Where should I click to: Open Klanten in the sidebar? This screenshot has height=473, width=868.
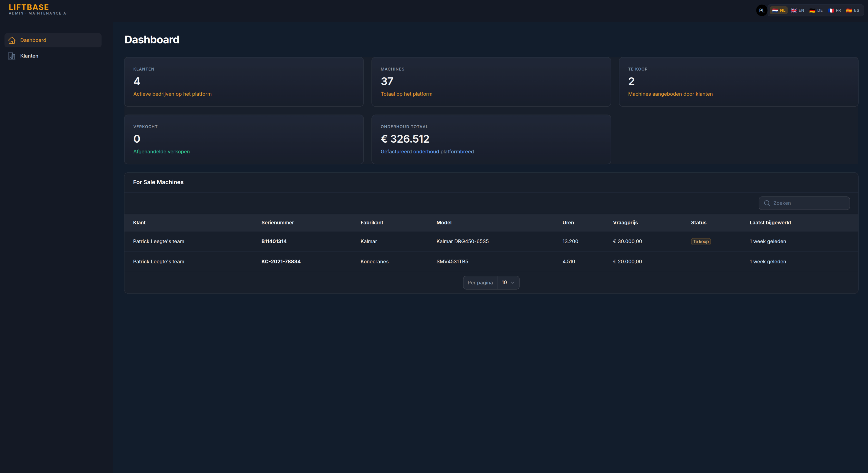(x=29, y=56)
